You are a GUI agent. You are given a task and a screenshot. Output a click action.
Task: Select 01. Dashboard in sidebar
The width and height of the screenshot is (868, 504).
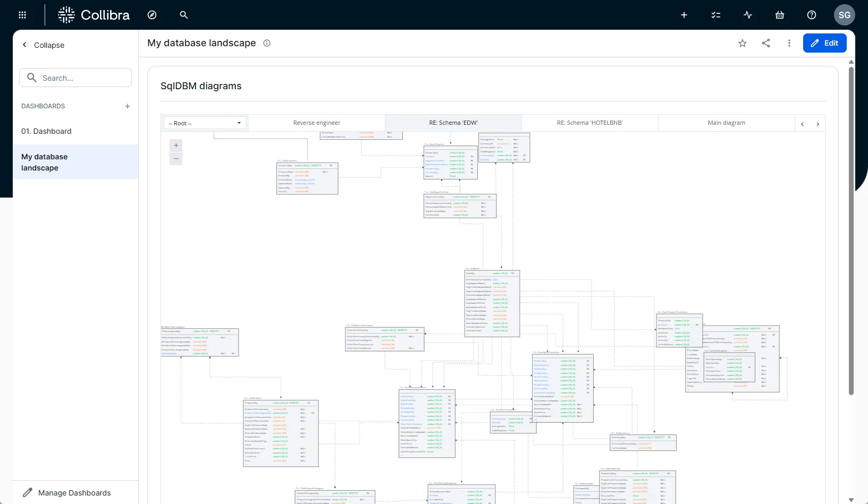click(x=46, y=131)
